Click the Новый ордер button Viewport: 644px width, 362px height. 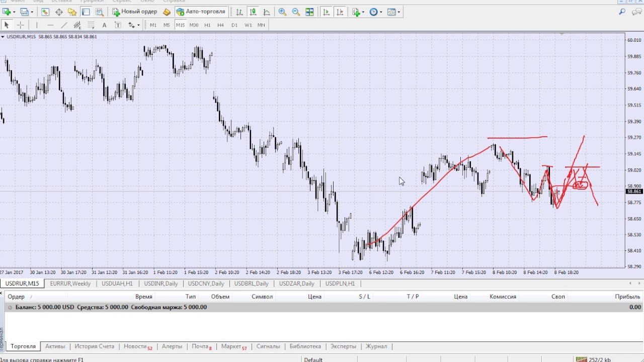point(134,12)
